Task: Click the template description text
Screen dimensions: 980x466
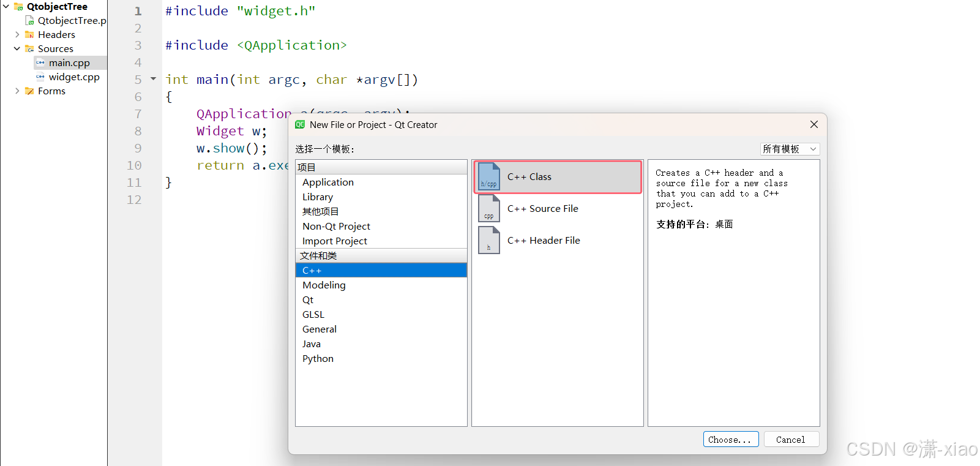Action: coord(721,189)
